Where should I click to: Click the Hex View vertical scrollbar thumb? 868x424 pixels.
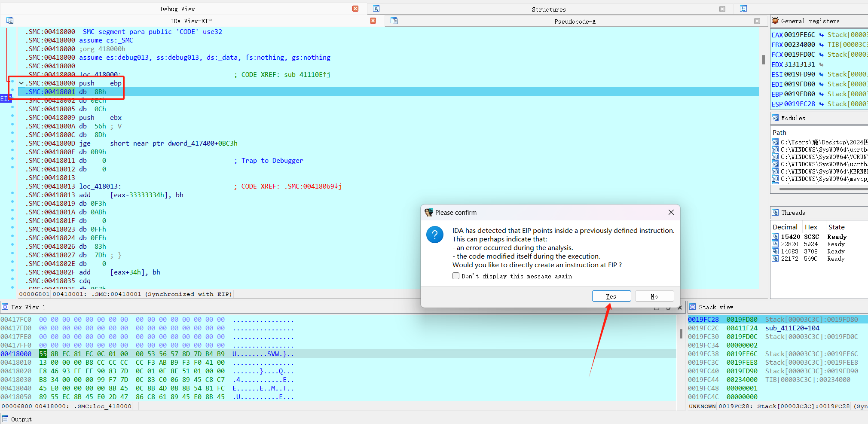(681, 333)
